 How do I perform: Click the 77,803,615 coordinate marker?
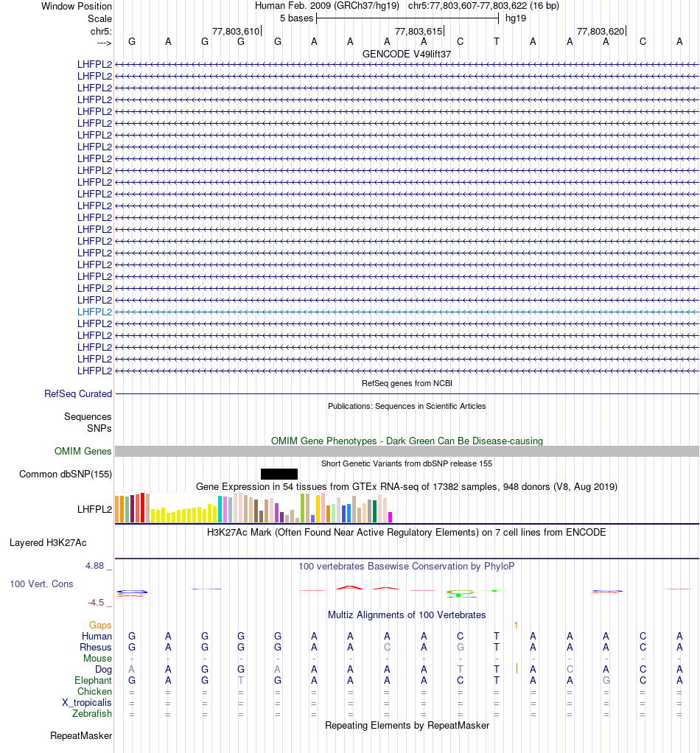[x=419, y=31]
